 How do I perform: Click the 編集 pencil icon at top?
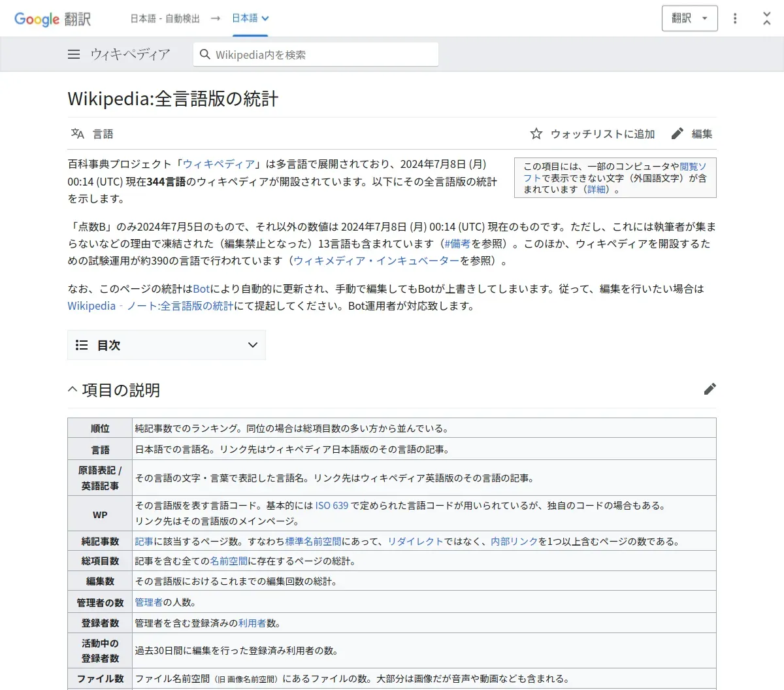pyautogui.click(x=678, y=134)
